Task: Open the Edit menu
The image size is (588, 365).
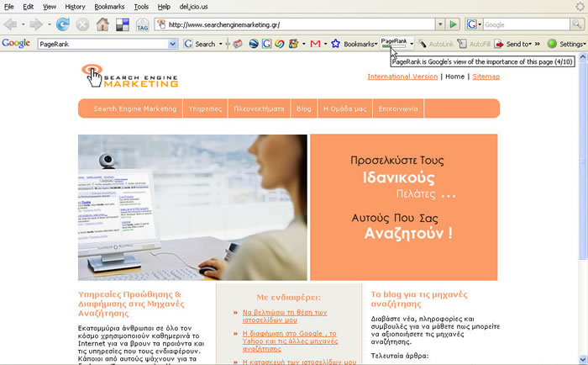Action: pos(28,7)
